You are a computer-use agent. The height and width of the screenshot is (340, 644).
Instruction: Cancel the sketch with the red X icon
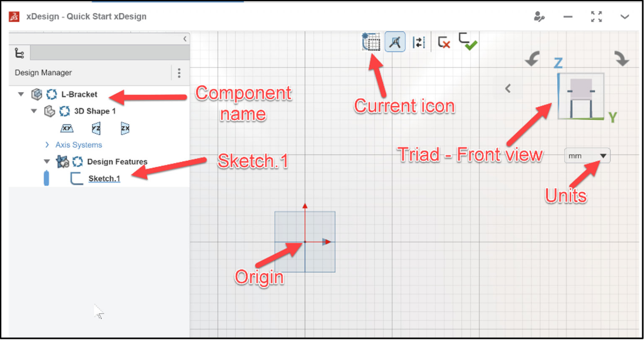click(443, 42)
